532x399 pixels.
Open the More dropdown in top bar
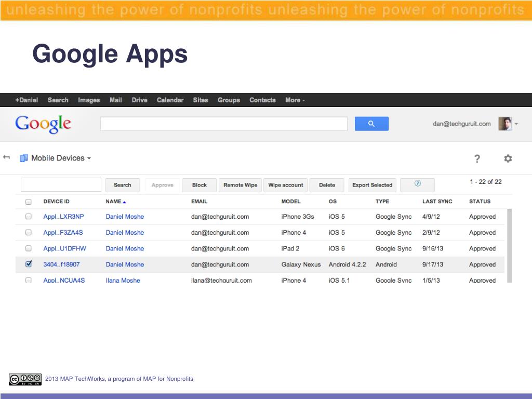[x=295, y=100]
